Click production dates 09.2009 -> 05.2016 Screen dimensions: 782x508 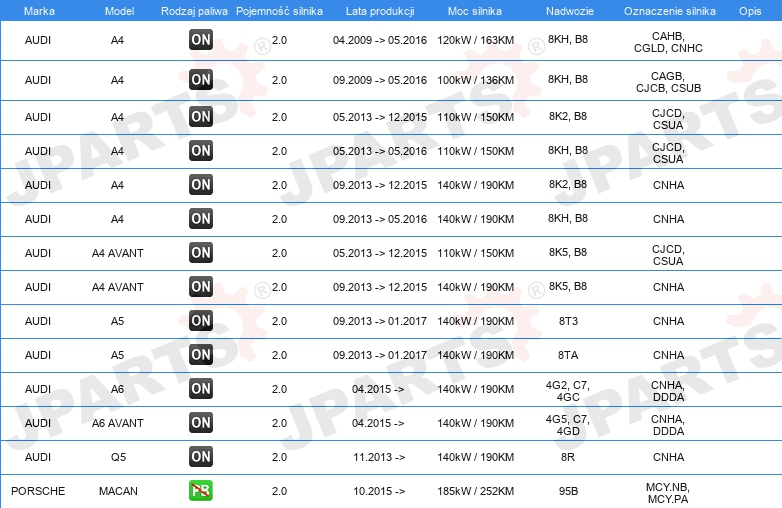380,80
